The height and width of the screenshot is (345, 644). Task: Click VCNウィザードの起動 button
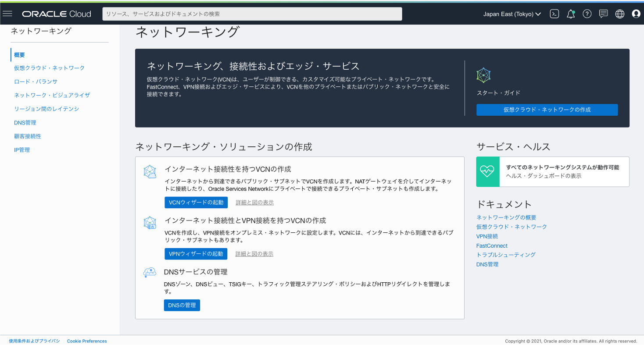coord(196,203)
